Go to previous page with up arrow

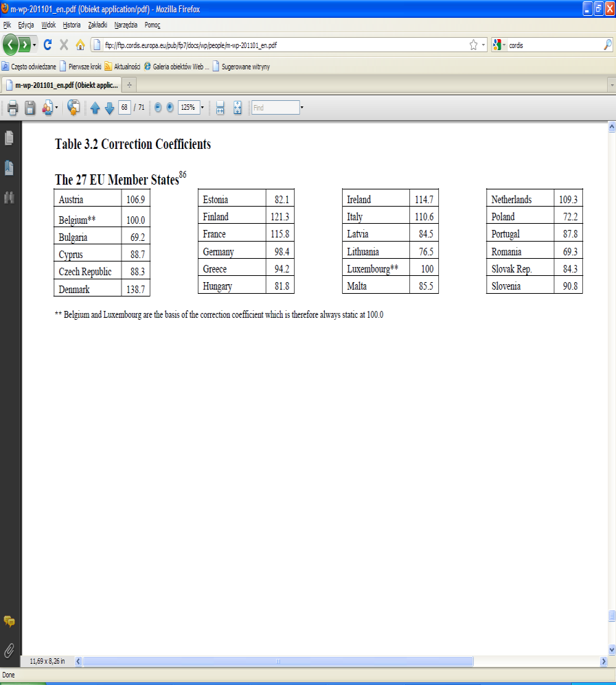(x=95, y=108)
